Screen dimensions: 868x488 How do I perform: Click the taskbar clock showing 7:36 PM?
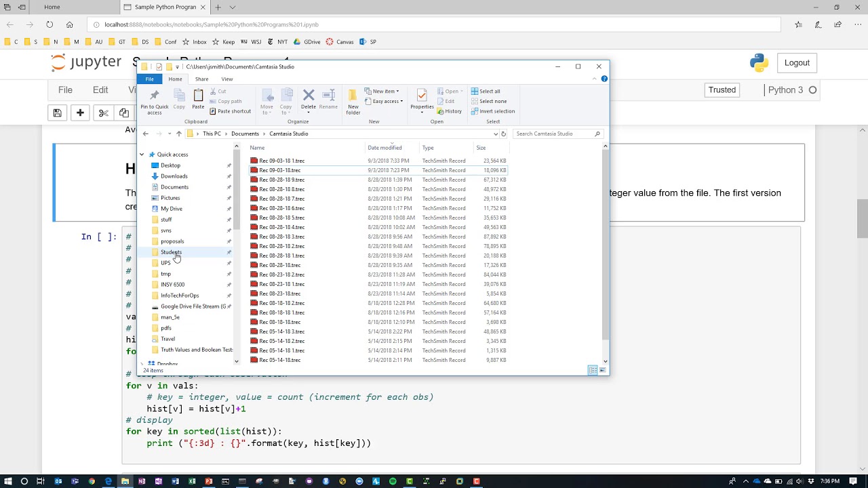click(831, 481)
